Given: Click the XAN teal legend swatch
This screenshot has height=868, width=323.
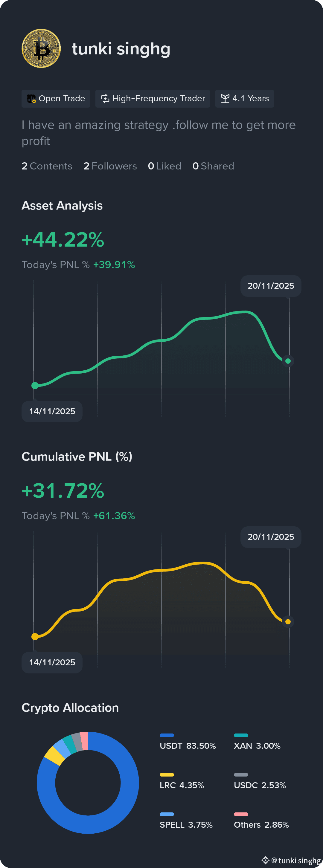Looking at the screenshot, I should tap(241, 735).
